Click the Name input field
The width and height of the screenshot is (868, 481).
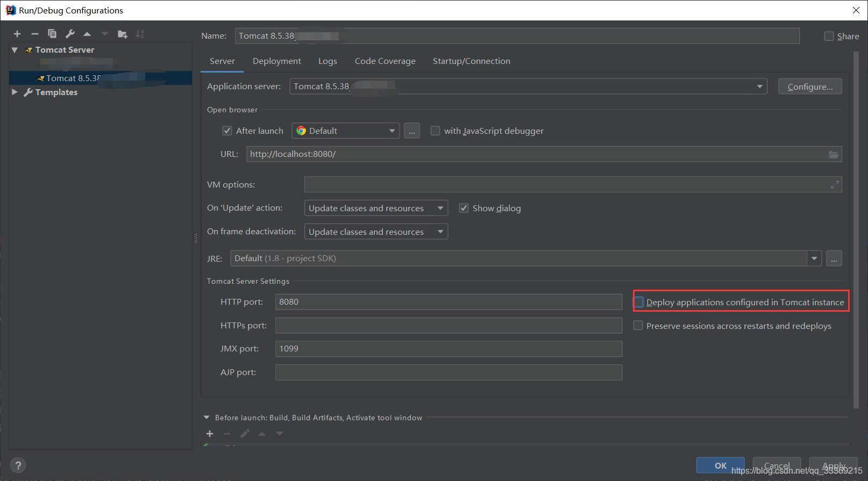point(517,36)
